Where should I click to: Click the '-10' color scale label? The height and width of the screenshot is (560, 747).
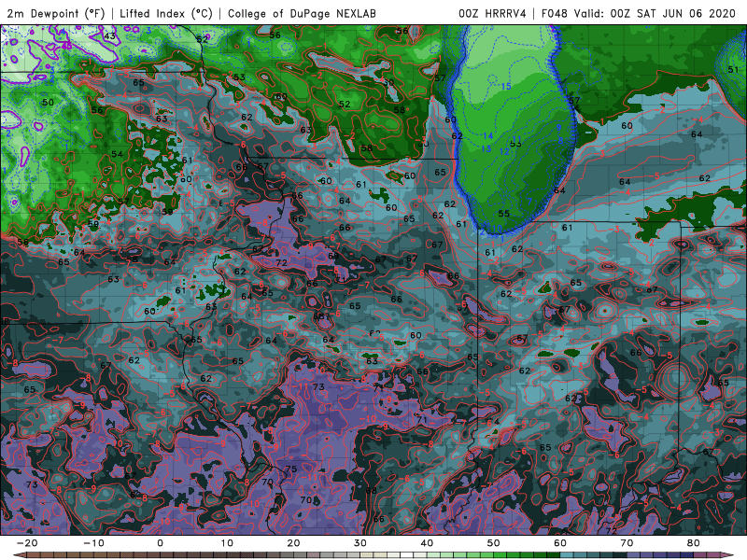[93, 543]
